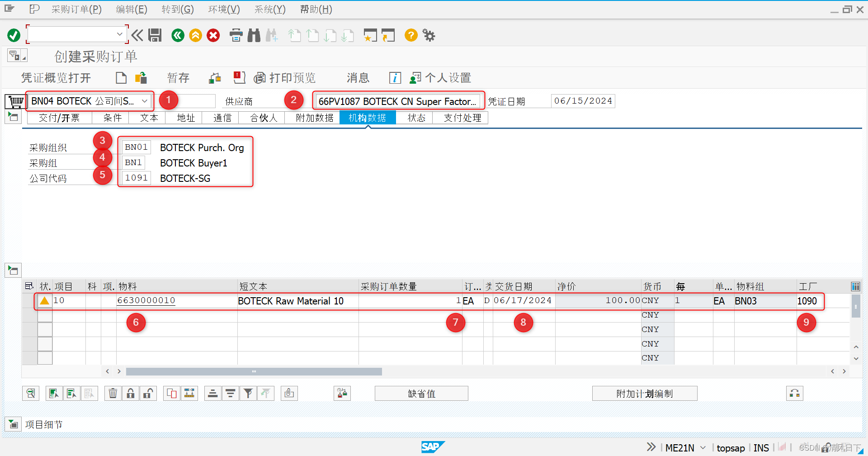Open the 帮助(H) menu

(316, 9)
